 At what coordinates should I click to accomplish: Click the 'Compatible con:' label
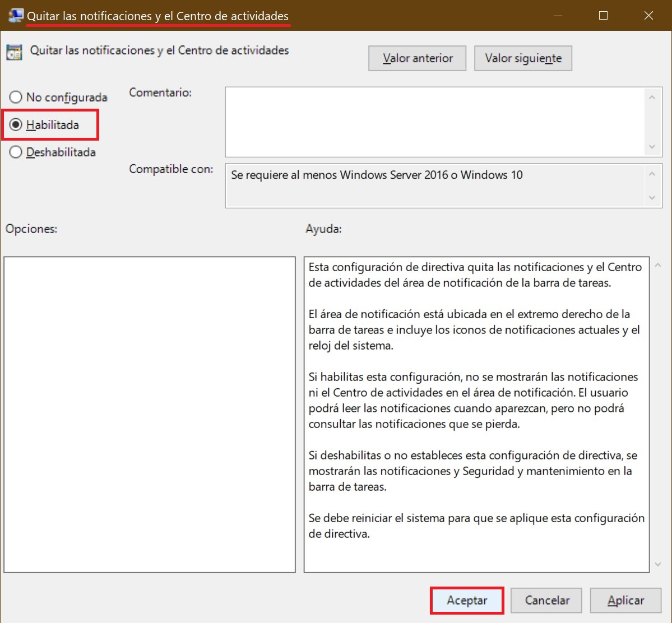tap(171, 169)
